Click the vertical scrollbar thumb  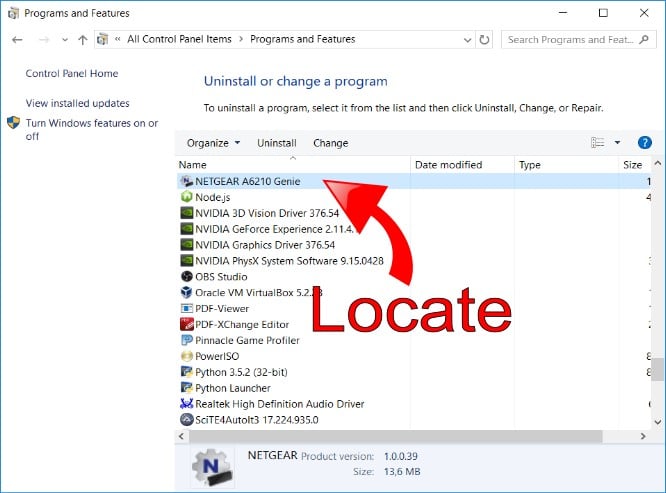click(658, 369)
